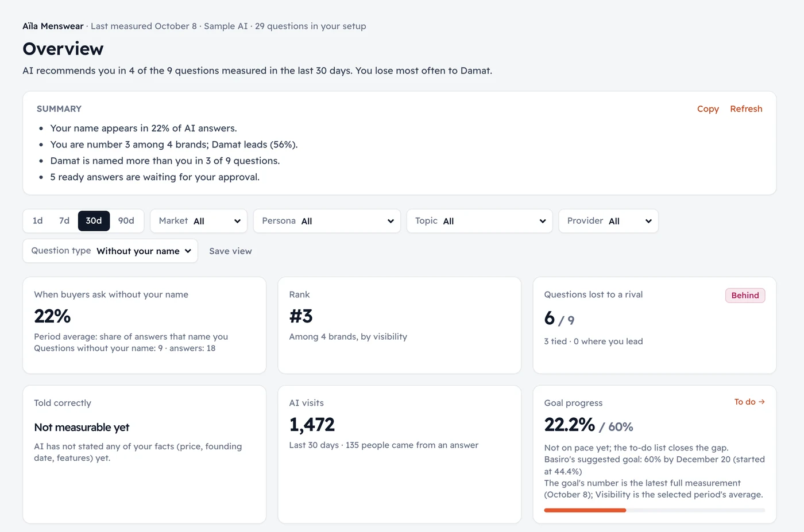Click the 22.2% goal progress value
This screenshot has width=804, height=532.
(x=570, y=425)
